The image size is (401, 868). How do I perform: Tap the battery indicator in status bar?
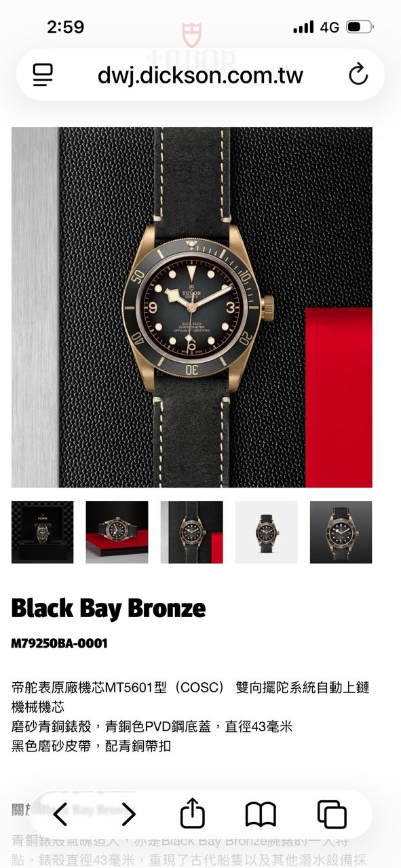(360, 27)
